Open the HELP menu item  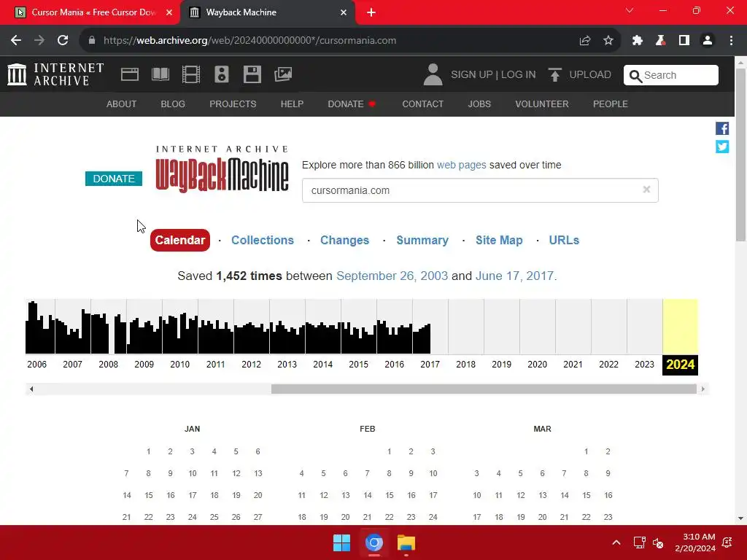point(292,104)
